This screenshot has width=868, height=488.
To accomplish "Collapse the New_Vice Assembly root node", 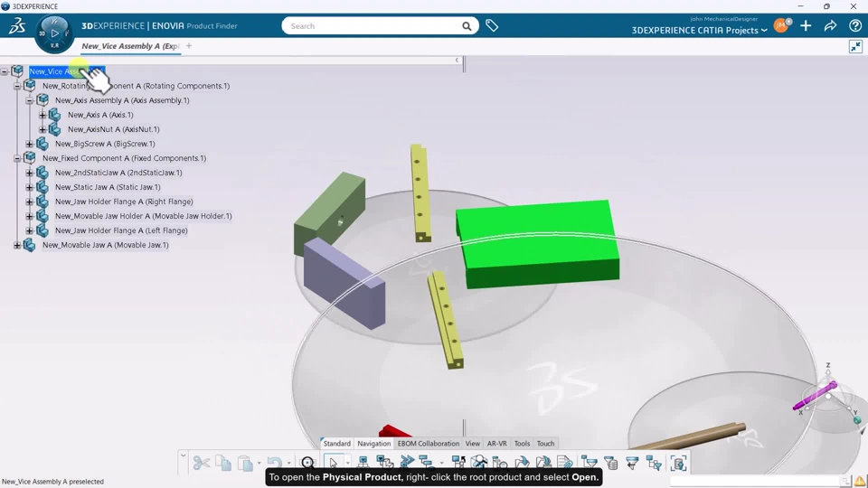I will click(5, 71).
